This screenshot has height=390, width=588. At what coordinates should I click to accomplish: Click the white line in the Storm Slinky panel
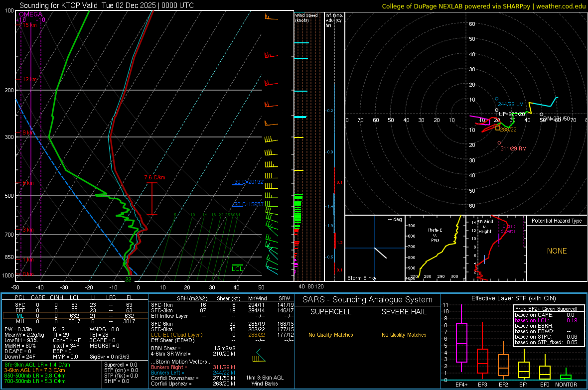click(380, 253)
